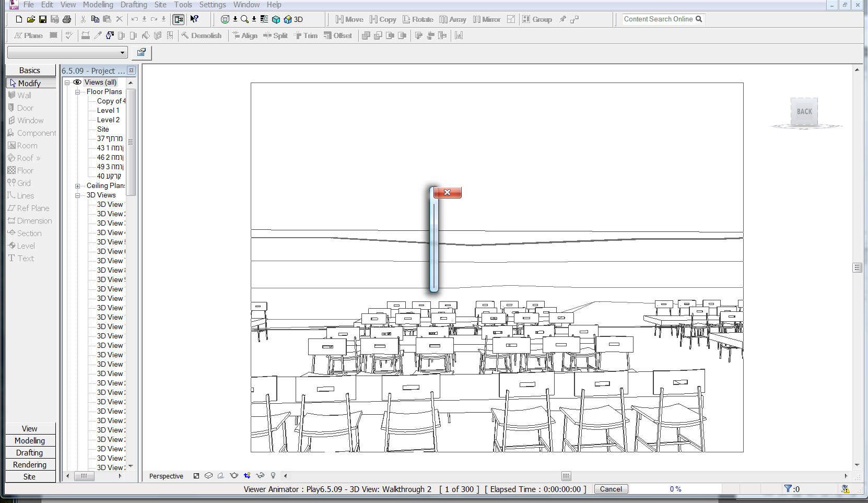The image size is (868, 503).
Task: Toggle the Project Browser toolbar button
Action: pyautogui.click(x=179, y=19)
